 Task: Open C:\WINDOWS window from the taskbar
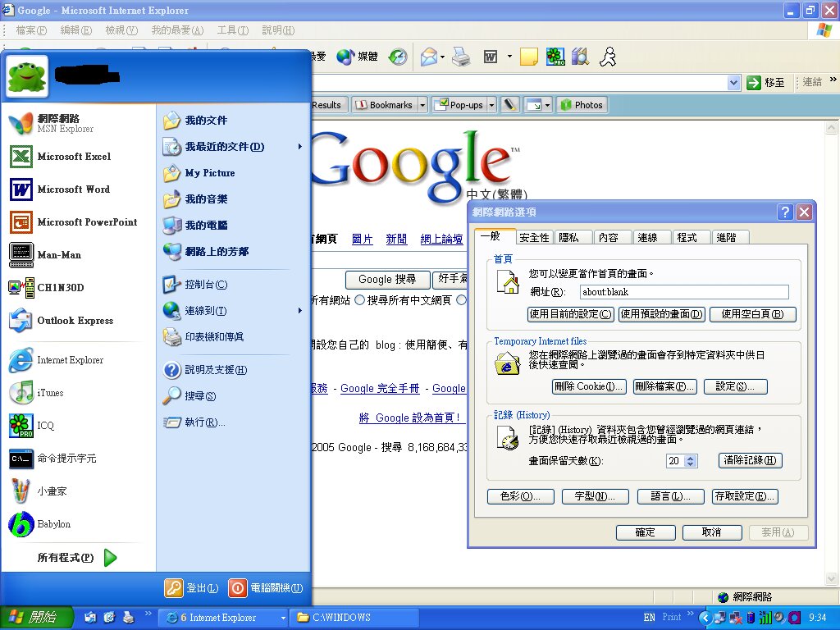354,618
